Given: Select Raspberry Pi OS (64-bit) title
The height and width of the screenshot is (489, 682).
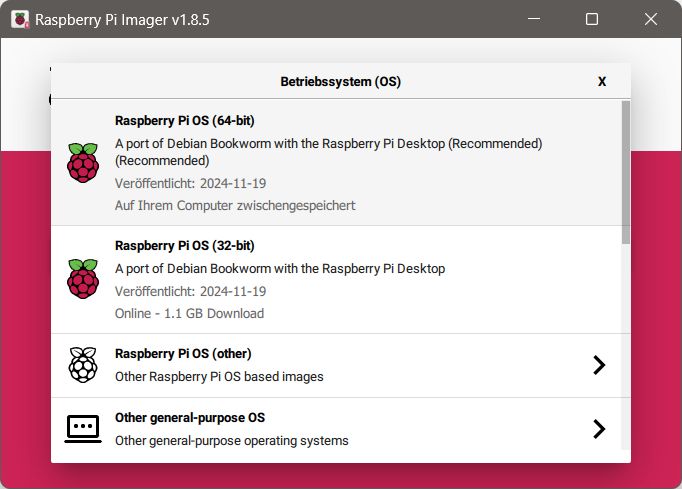Looking at the screenshot, I should click(184, 121).
